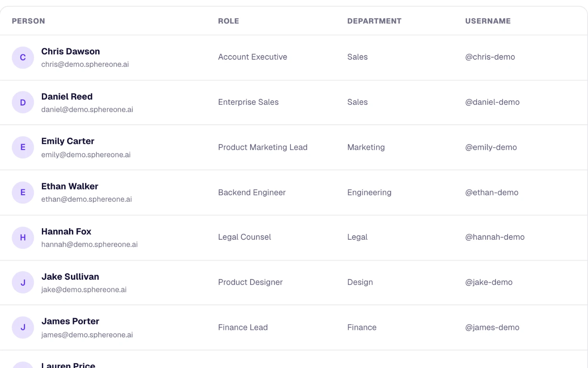The image size is (588, 368).
Task: Click the Backend Engineer role cell
Action: tap(252, 192)
